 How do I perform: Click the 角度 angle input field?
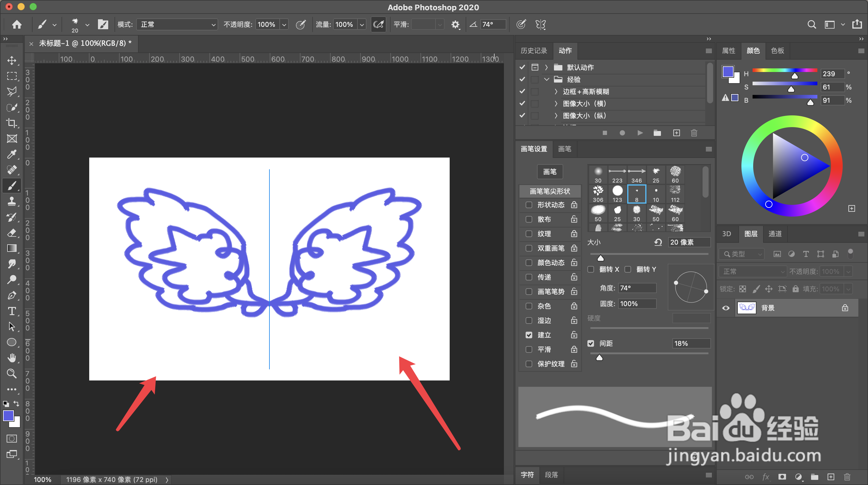(x=637, y=288)
